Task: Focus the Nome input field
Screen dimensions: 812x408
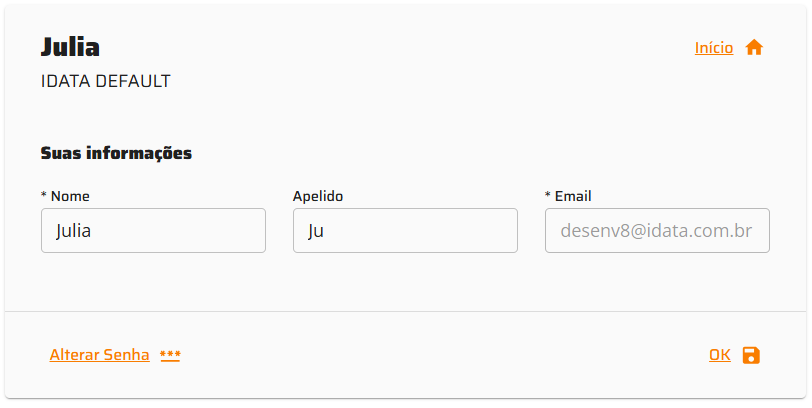Action: (153, 231)
